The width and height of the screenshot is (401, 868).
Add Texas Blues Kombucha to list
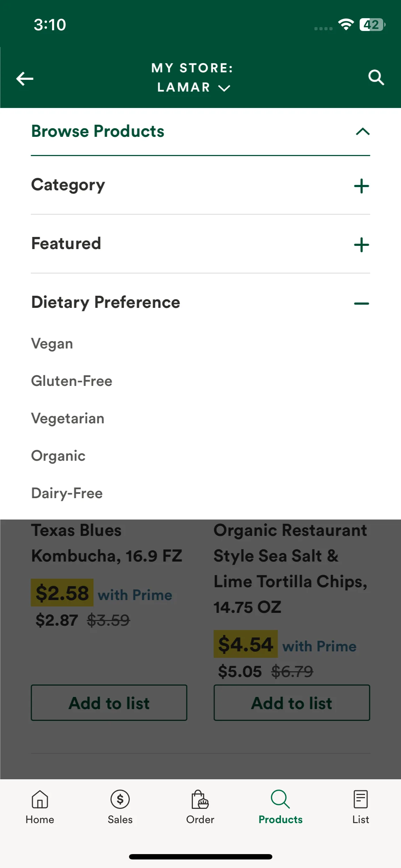pos(109,703)
